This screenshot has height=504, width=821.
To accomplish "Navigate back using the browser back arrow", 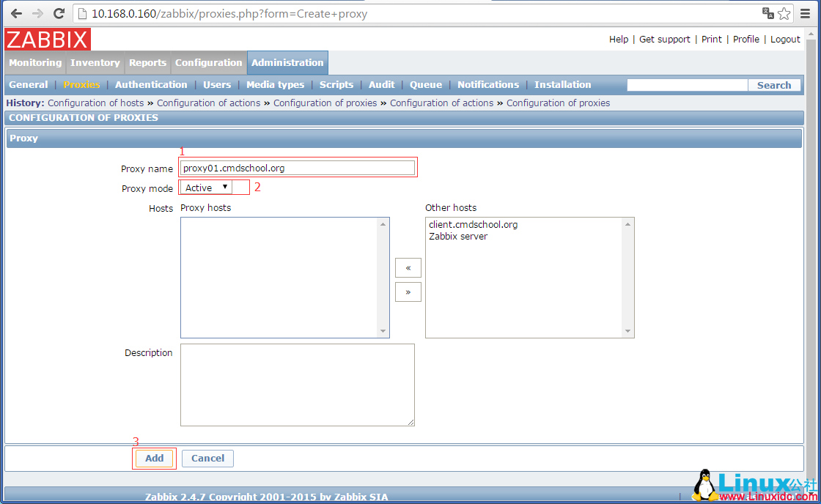I will tap(16, 13).
